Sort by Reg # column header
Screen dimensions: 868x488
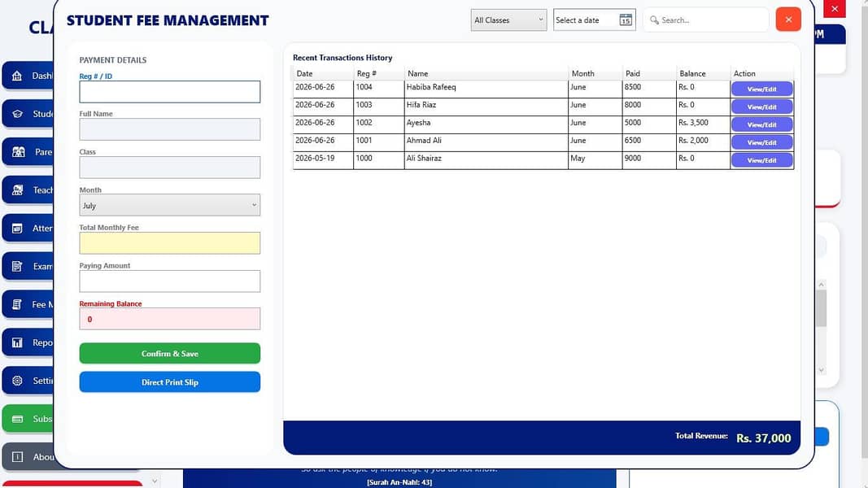coord(378,73)
